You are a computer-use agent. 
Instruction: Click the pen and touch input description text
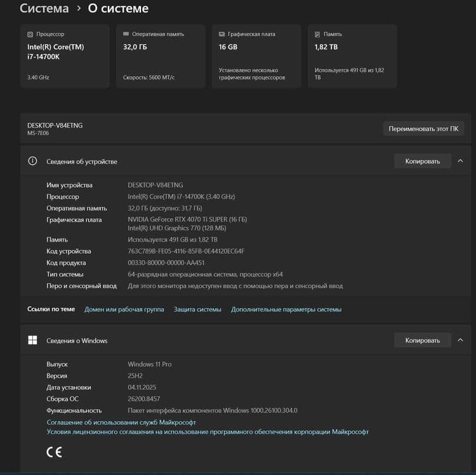235,286
